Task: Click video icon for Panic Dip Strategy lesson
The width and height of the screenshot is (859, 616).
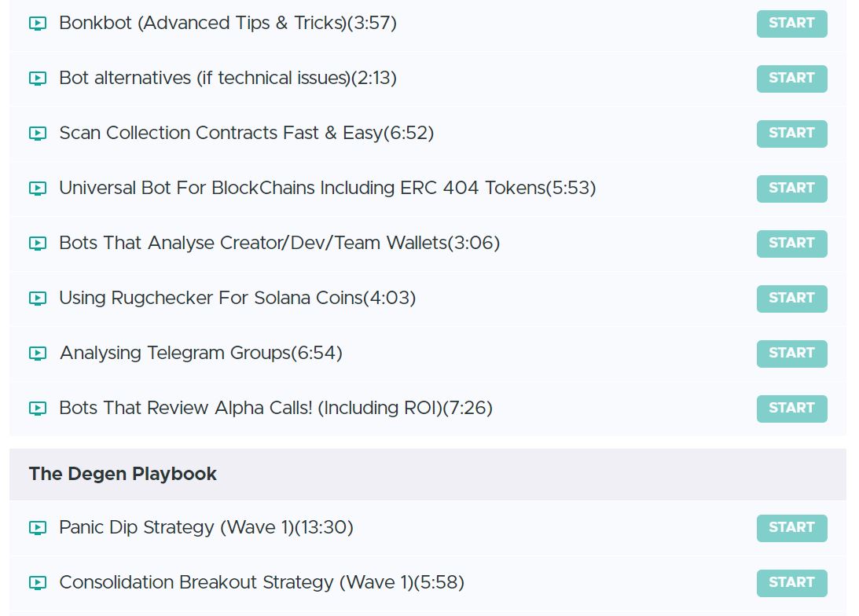Action: click(x=37, y=528)
